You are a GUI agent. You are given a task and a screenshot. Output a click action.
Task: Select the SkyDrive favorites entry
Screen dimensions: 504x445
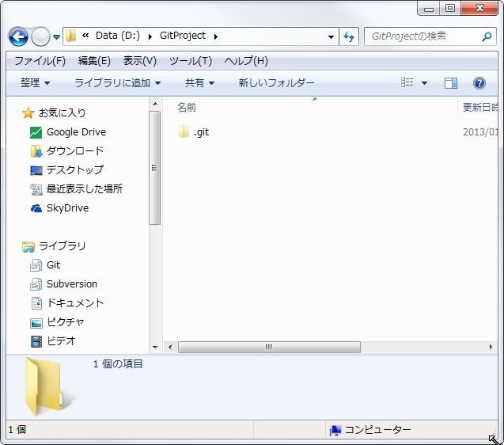tap(67, 208)
